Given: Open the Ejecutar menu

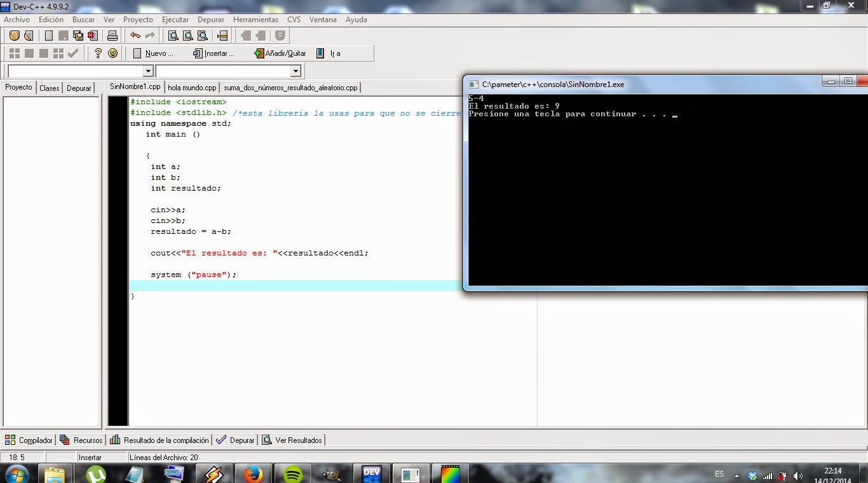Looking at the screenshot, I should click(175, 20).
